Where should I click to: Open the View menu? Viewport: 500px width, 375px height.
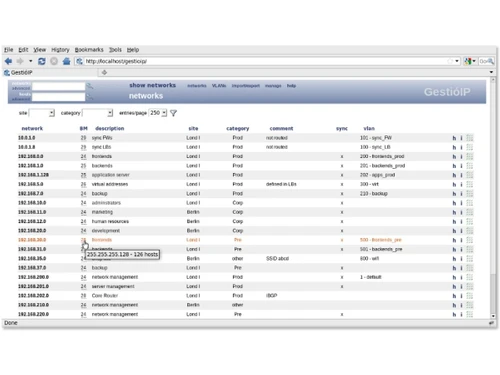click(x=39, y=50)
